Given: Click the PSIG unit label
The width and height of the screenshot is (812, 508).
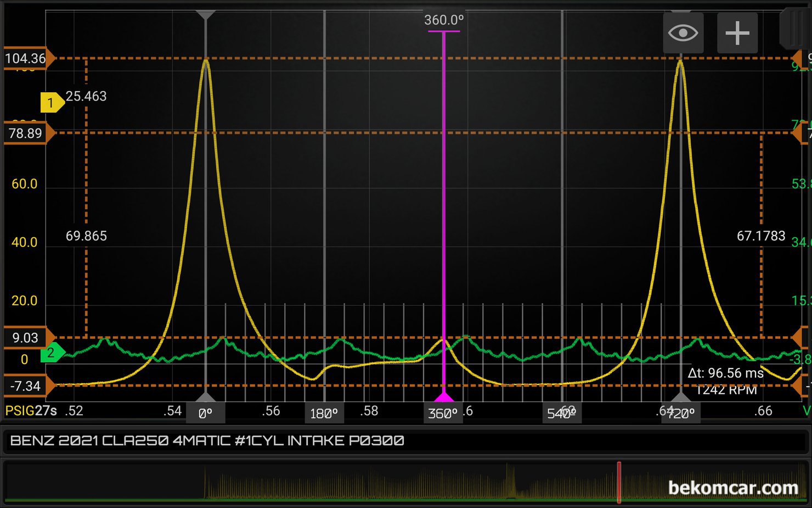Looking at the screenshot, I should click(20, 411).
